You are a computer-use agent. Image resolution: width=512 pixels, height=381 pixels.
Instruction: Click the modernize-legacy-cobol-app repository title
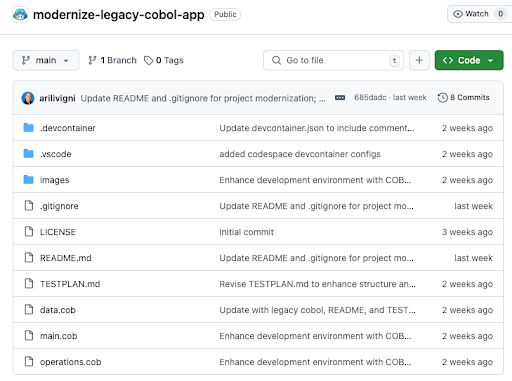pyautogui.click(x=118, y=15)
